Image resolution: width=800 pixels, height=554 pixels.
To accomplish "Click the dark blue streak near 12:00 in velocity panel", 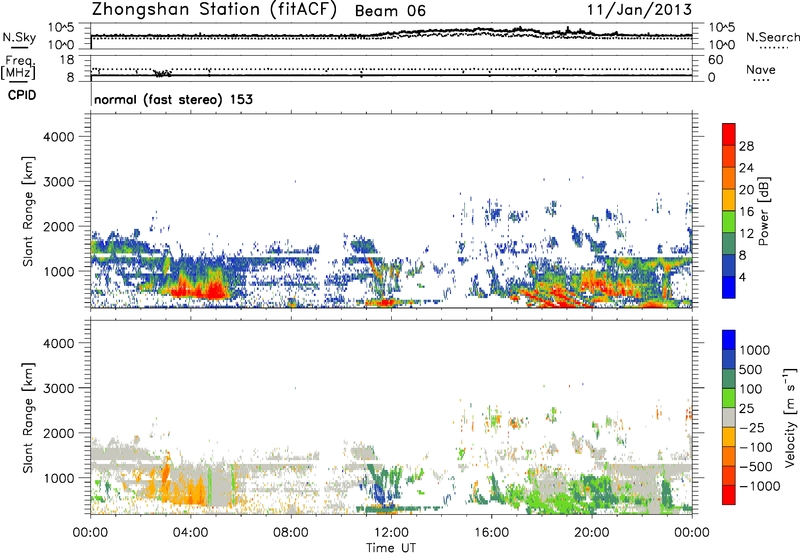I will pos(379,494).
